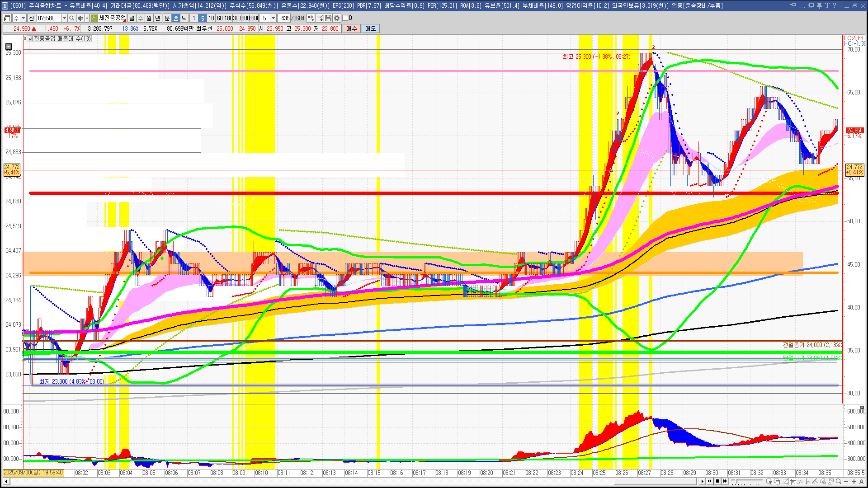Click the zoom in plus icon
Screen dimensions: 868x488
pos(854,482)
